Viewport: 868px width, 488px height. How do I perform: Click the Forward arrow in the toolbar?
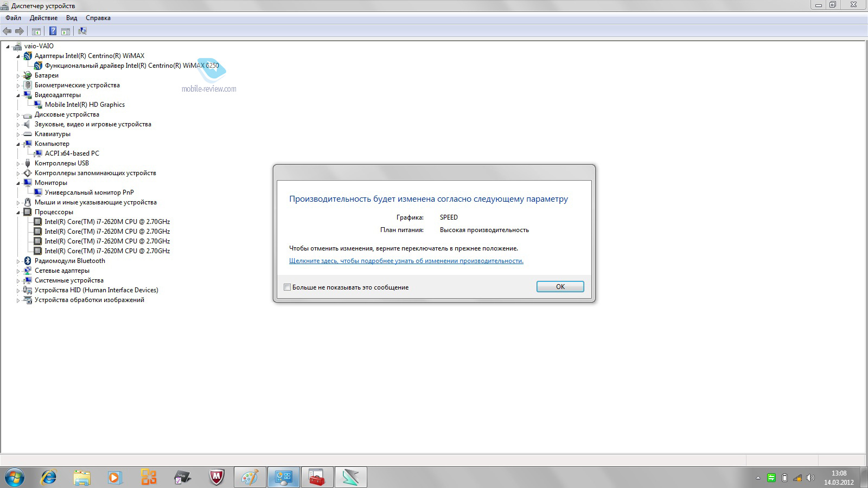pyautogui.click(x=20, y=31)
